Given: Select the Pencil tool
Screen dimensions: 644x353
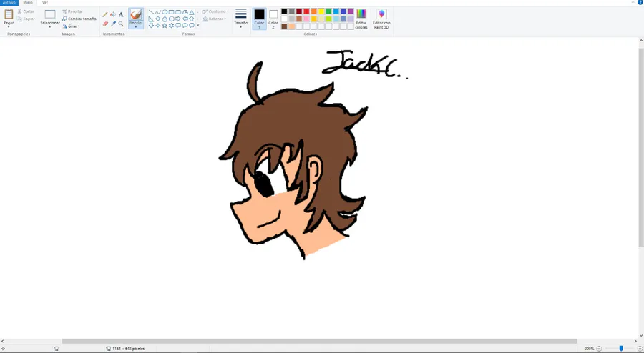Looking at the screenshot, I should click(105, 14).
